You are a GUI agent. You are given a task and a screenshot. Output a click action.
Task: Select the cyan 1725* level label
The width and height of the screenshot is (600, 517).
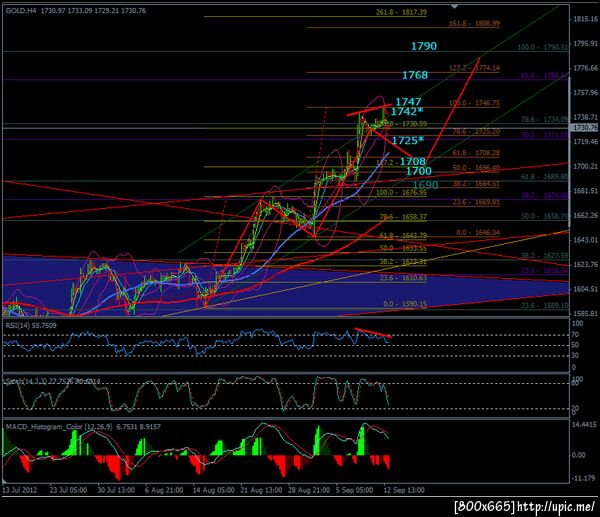click(408, 140)
